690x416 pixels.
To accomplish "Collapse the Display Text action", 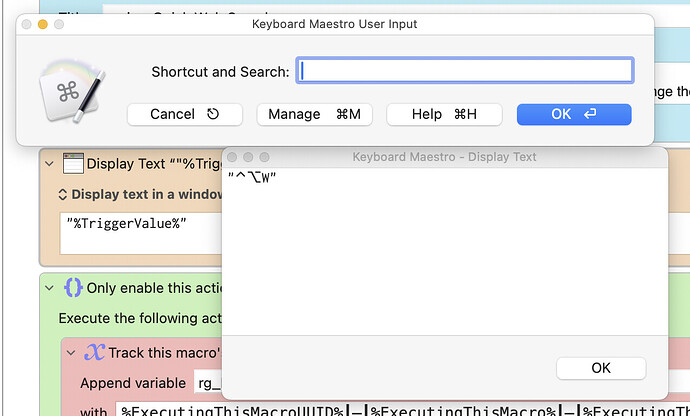I will tap(50, 164).
